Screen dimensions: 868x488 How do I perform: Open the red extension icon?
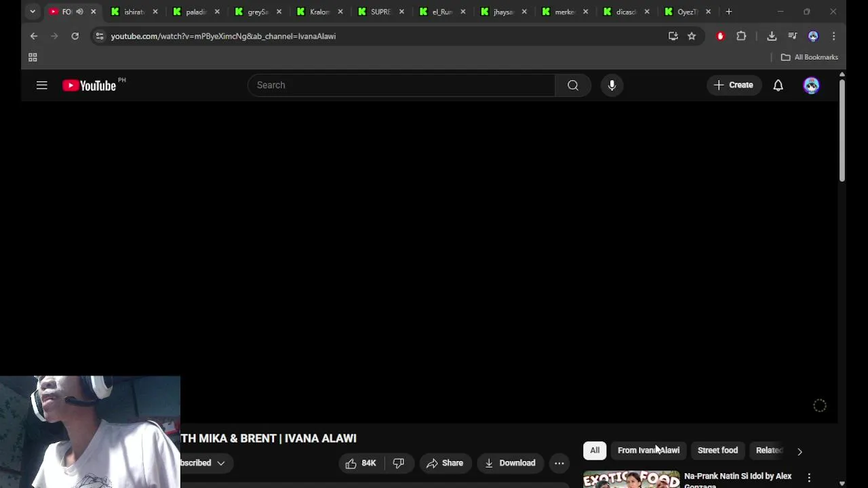click(720, 36)
